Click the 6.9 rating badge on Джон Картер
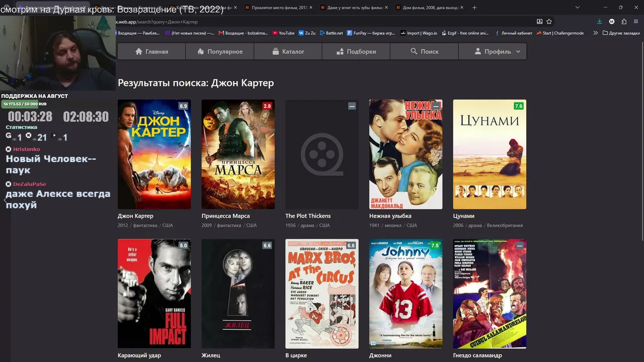Viewport: 644px width, 362px height. point(183,106)
